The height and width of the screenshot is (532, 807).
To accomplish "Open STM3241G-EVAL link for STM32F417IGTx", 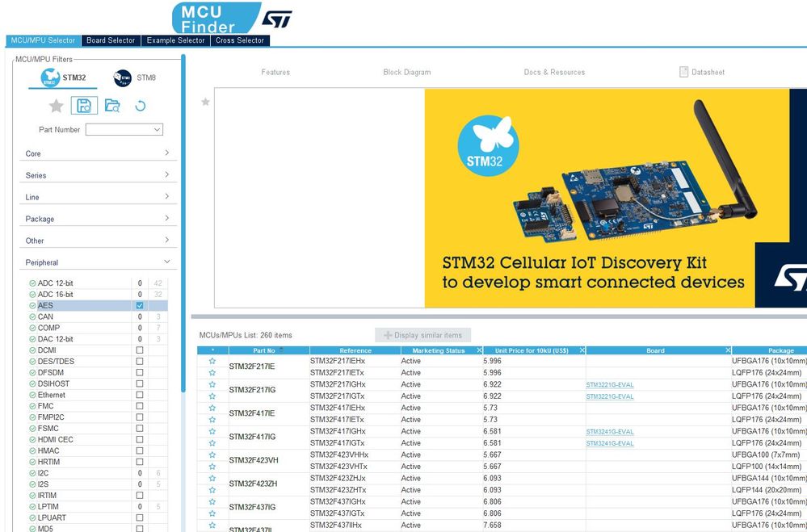I will click(610, 443).
